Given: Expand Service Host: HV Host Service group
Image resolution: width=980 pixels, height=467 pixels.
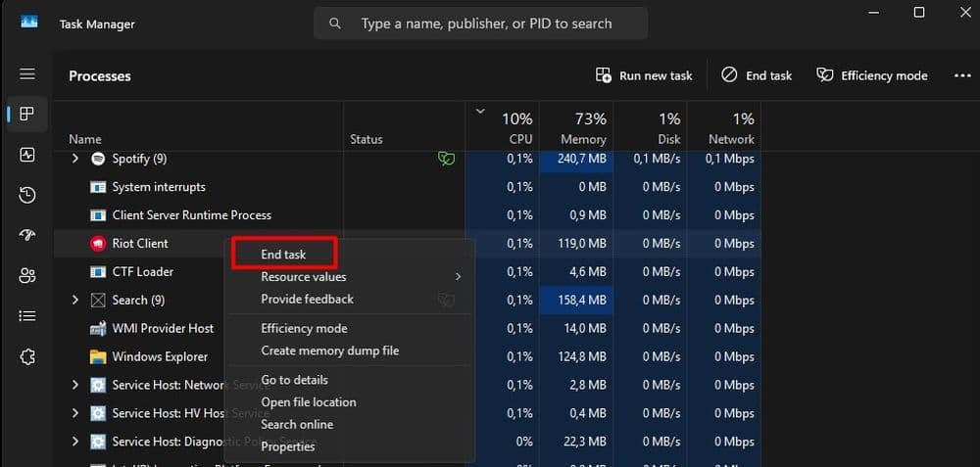Looking at the screenshot, I should point(75,413).
